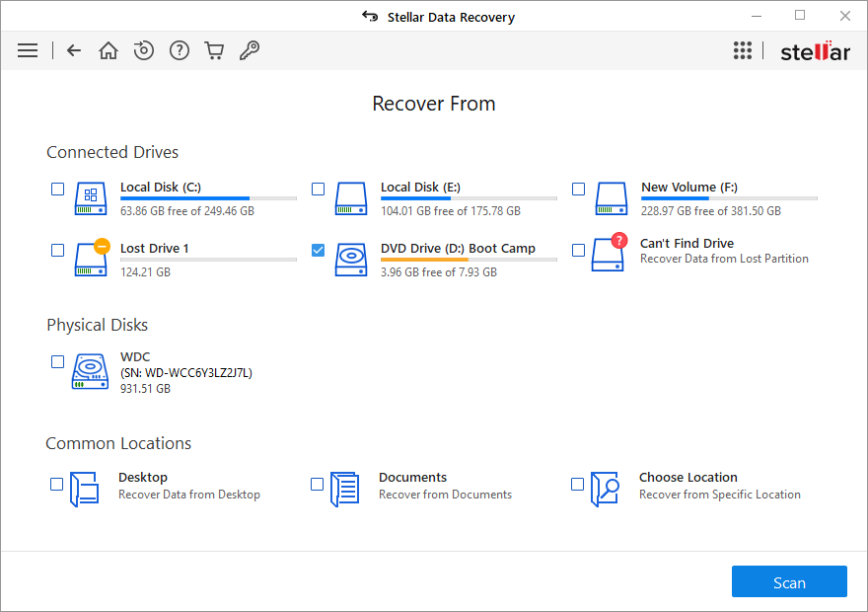Go to the Home screen icon
The height and width of the screenshot is (612, 868).
click(x=108, y=50)
